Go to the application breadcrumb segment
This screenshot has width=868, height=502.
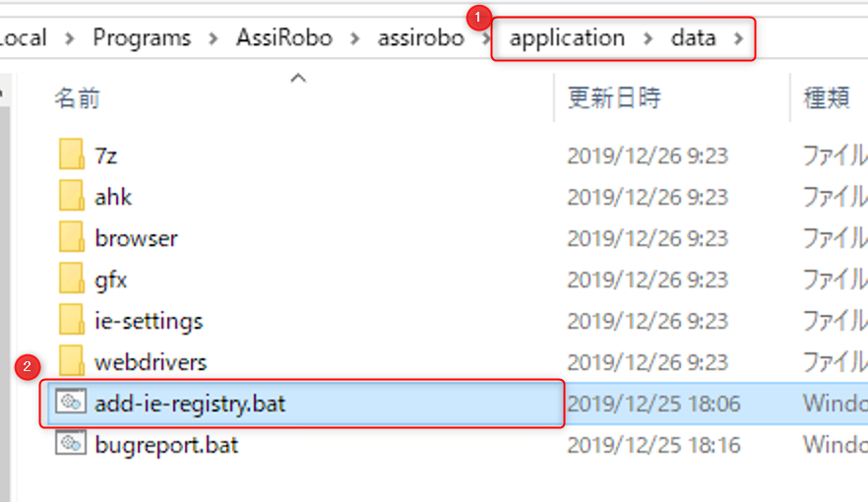coord(567,38)
